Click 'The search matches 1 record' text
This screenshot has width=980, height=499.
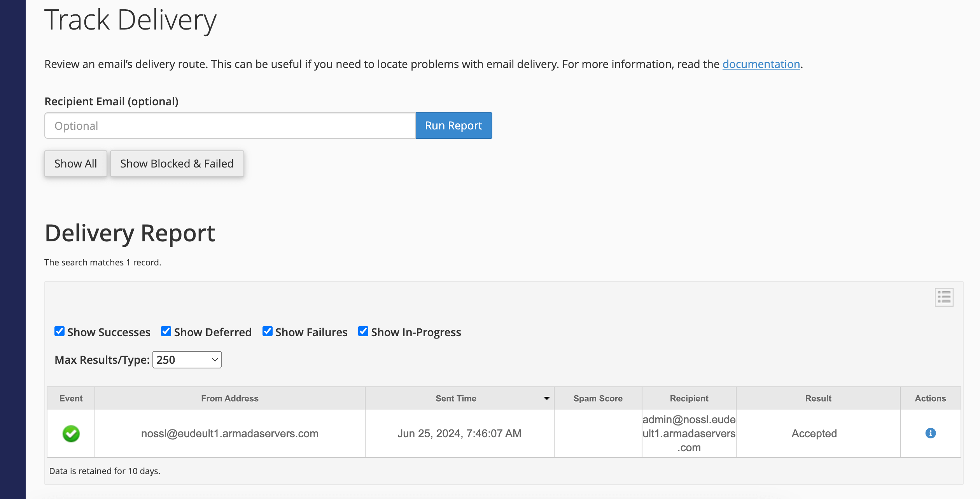(103, 262)
